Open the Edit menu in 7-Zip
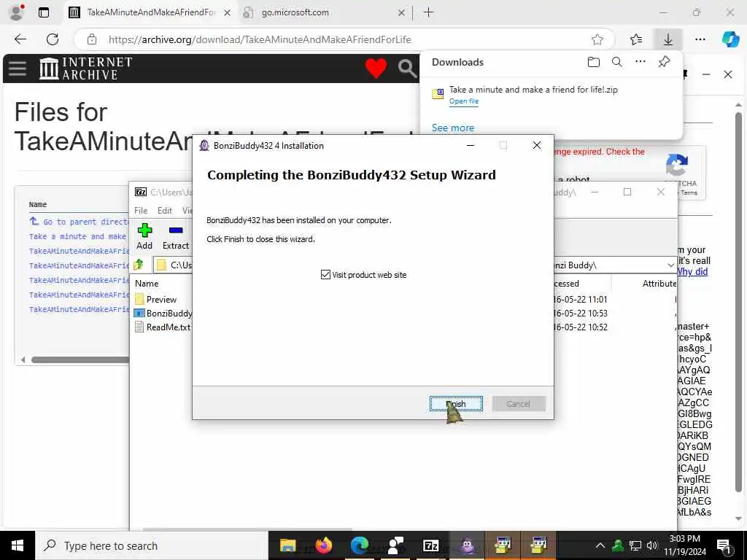The height and width of the screenshot is (560, 747). pyautogui.click(x=164, y=211)
